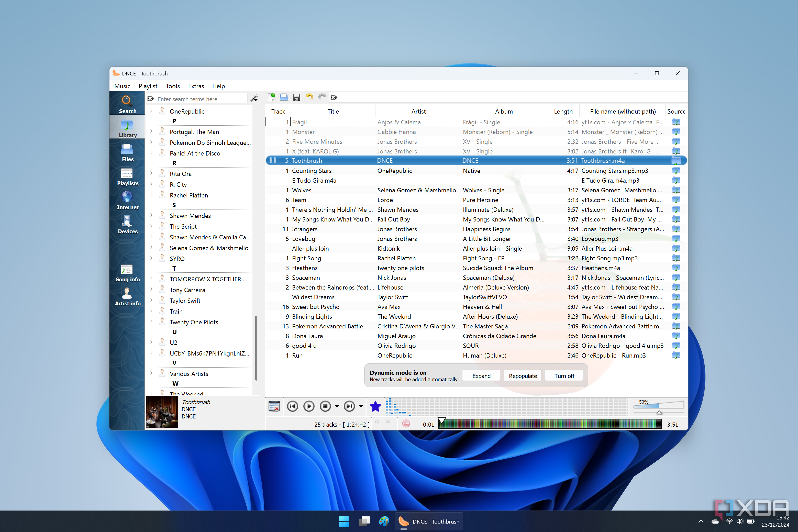Undo the last playlist change
798x532 pixels.
pyautogui.click(x=309, y=97)
